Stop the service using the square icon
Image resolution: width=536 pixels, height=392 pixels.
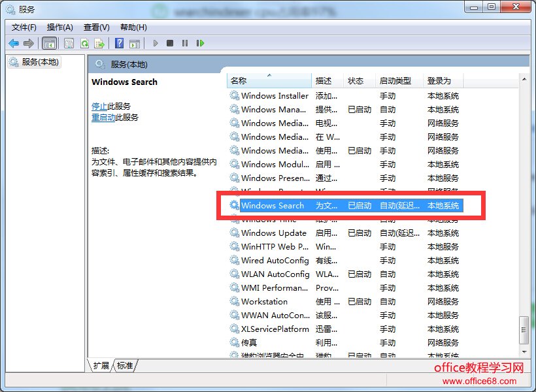click(x=169, y=44)
